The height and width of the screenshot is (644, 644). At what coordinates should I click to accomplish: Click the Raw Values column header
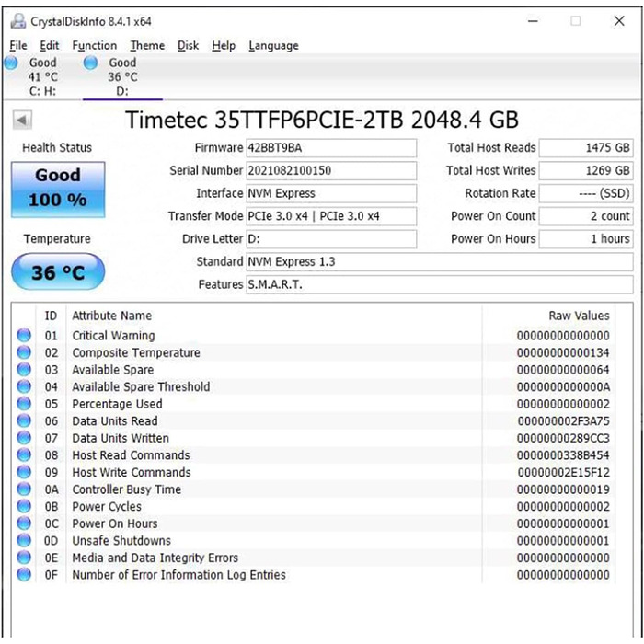coord(579,316)
